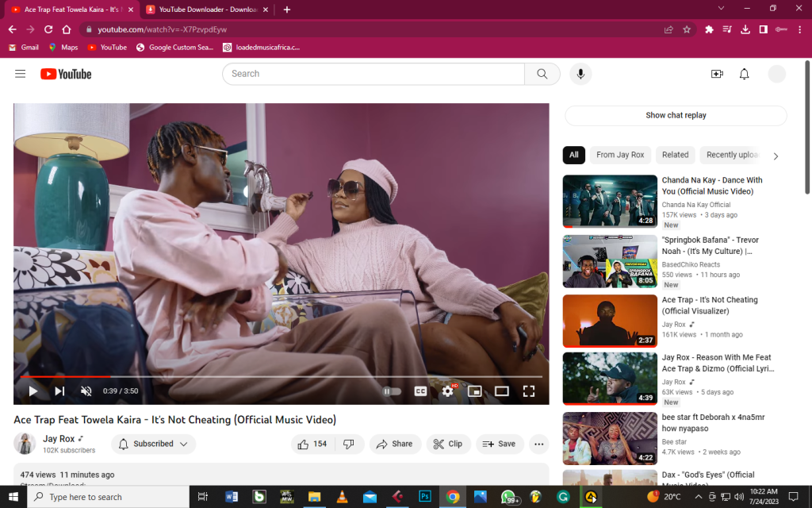
Task: Dislike this video
Action: 349,444
